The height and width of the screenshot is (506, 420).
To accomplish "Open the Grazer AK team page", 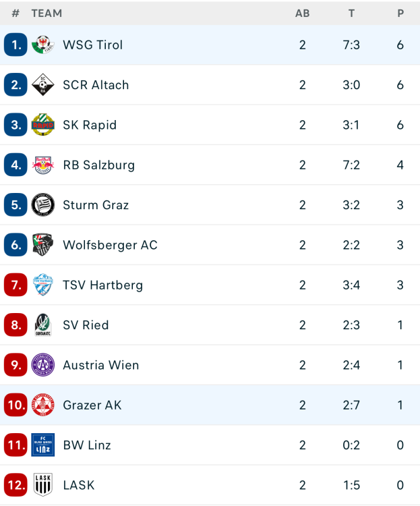I will (x=92, y=405).
